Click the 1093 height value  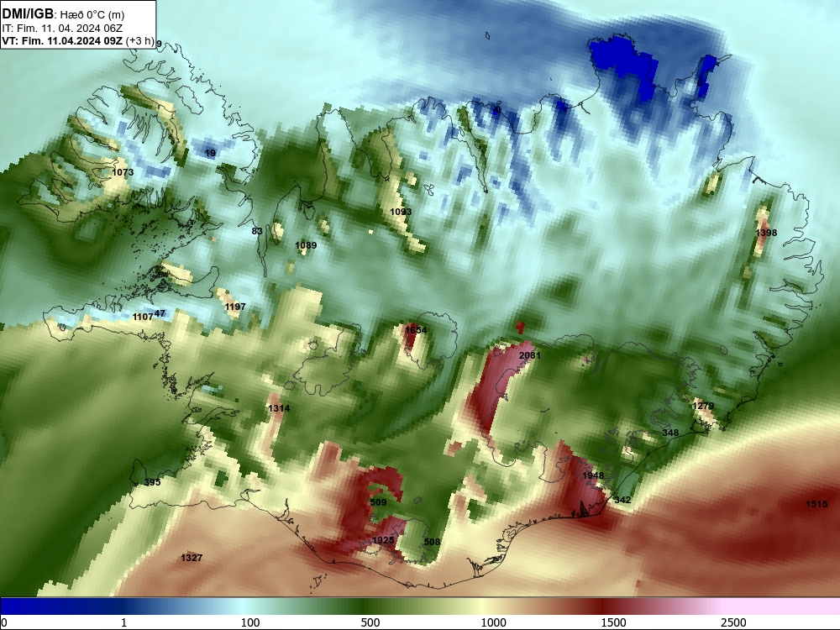point(401,212)
